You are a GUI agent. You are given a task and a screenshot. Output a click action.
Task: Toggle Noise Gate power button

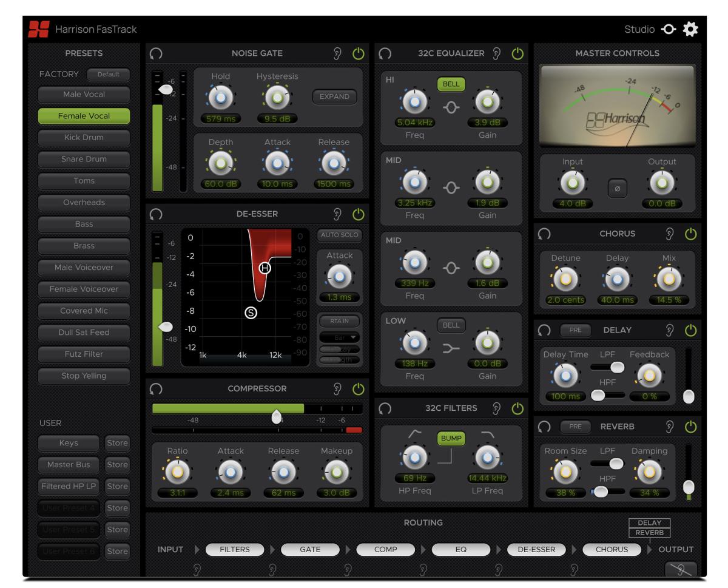click(358, 54)
